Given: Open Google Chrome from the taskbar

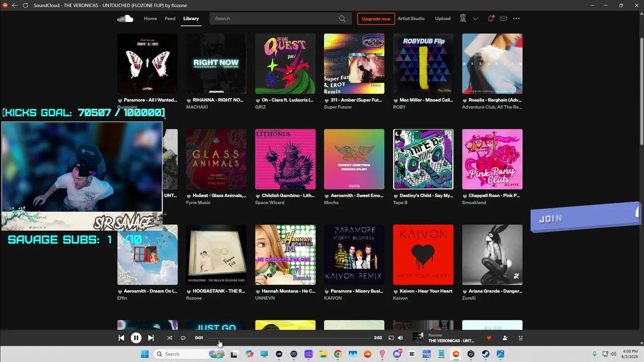Looking at the screenshot, I should [x=338, y=354].
